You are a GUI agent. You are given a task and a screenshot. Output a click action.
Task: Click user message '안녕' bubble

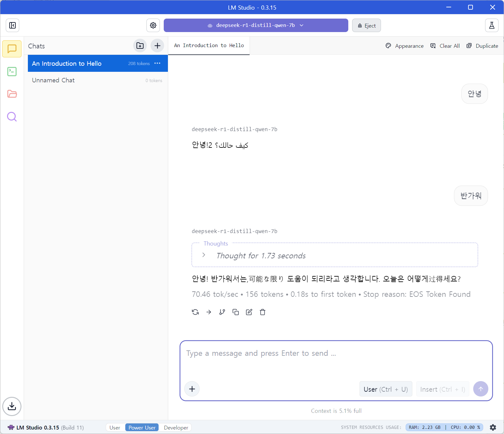(x=475, y=94)
